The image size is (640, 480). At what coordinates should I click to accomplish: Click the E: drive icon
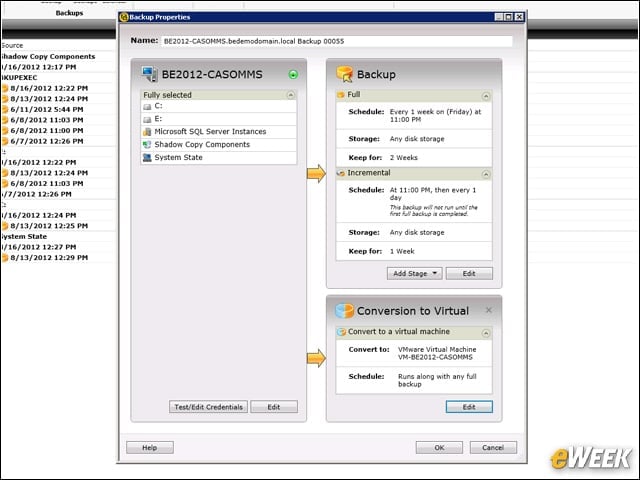pyautogui.click(x=147, y=119)
